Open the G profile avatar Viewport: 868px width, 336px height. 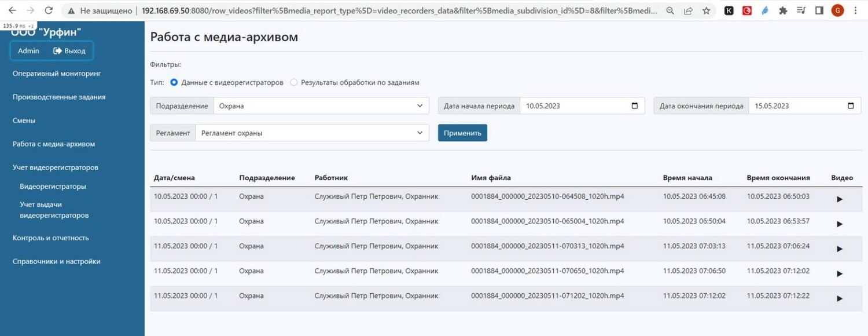tap(837, 10)
